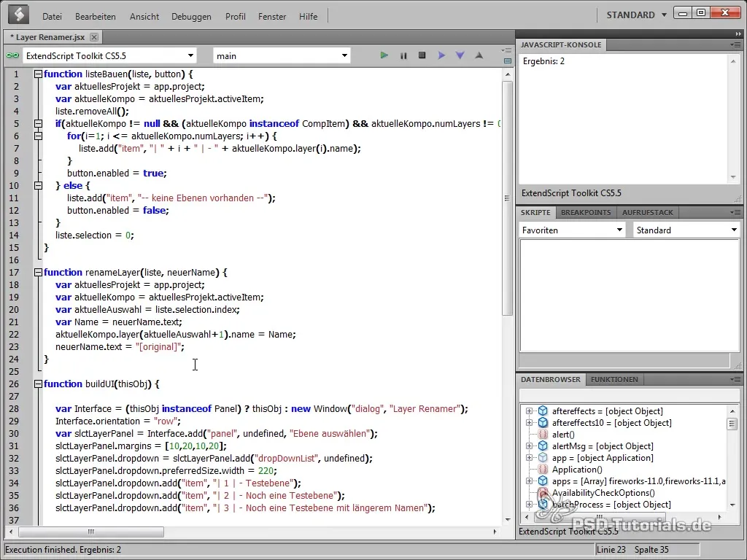
Task: Open the Debuggen menu
Action: point(191,17)
